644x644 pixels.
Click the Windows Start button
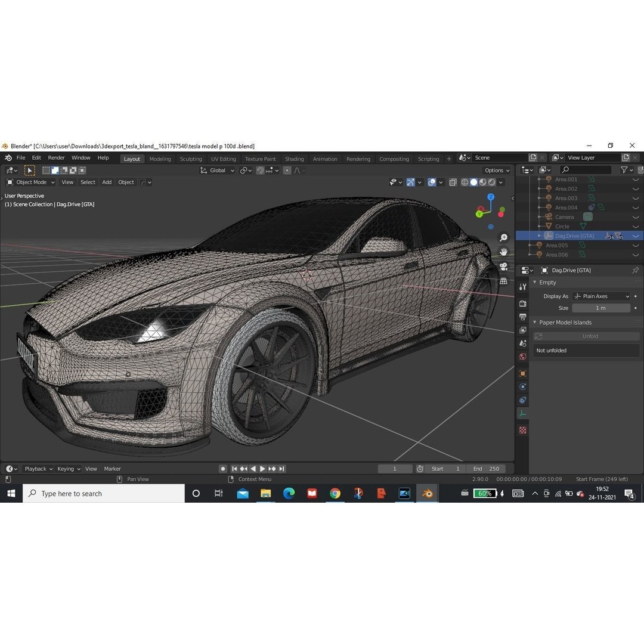point(11,493)
